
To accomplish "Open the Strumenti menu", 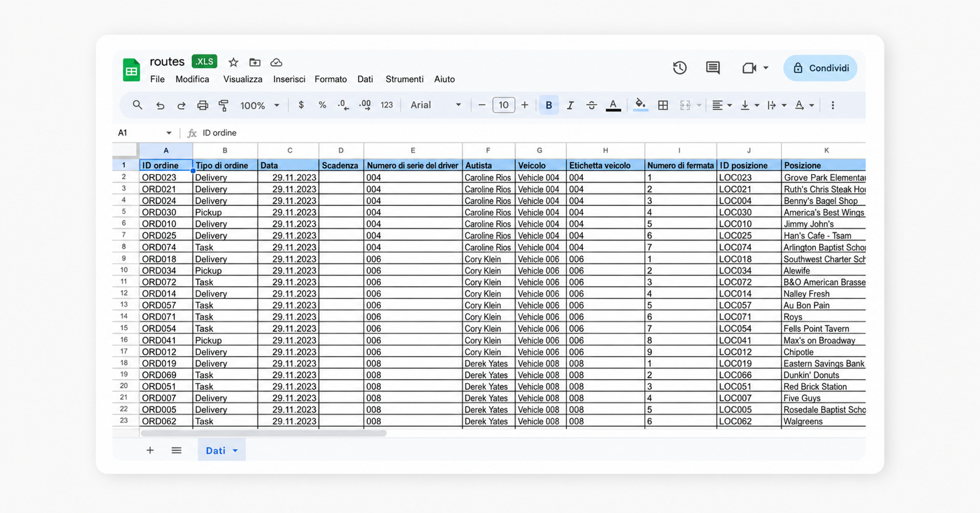I will click(404, 79).
